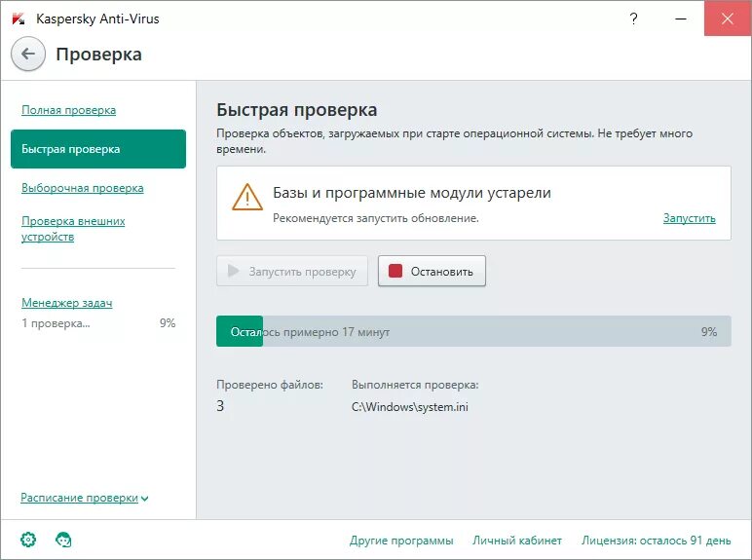This screenshot has height=560, width=752.
Task: Click the sidebar 9% progress value
Action: pyautogui.click(x=168, y=323)
